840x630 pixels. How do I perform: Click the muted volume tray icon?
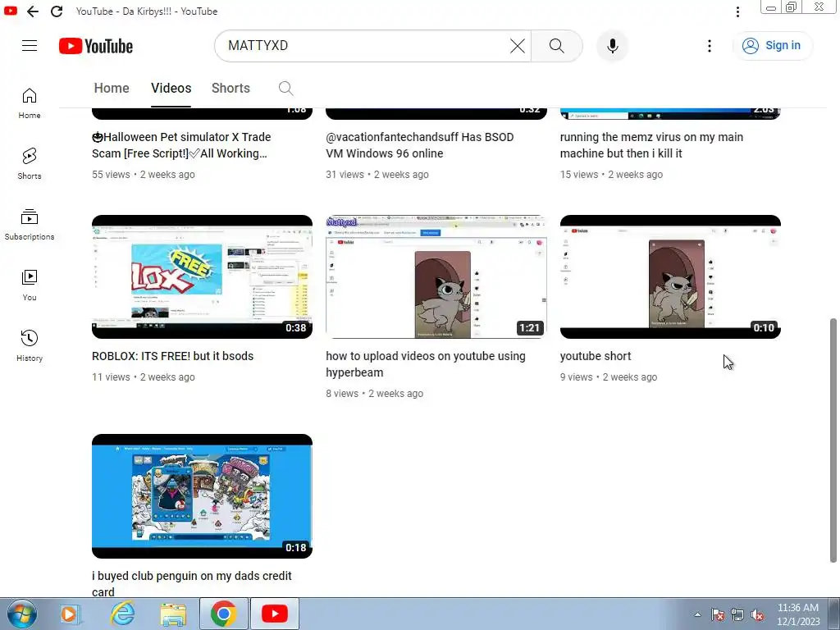click(x=757, y=614)
